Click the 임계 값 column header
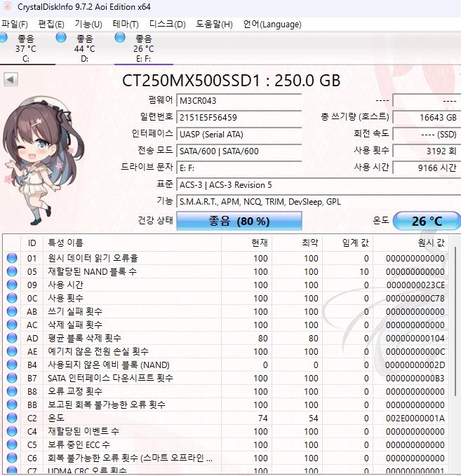Screen dimensions: 461x476 point(347,243)
